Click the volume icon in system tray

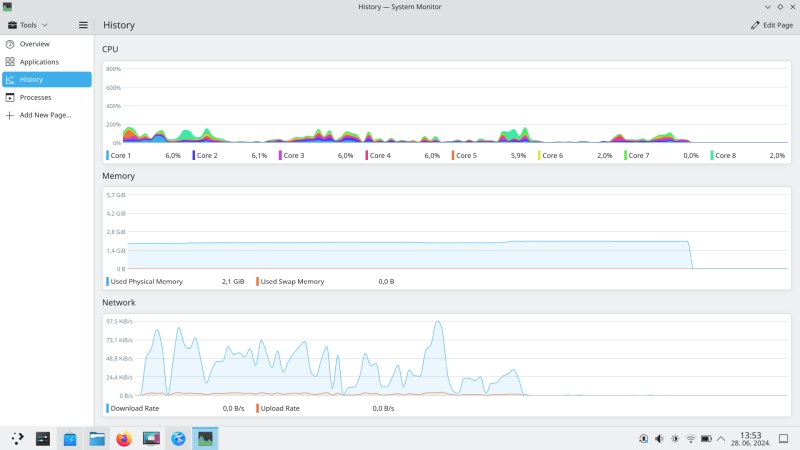click(659, 438)
